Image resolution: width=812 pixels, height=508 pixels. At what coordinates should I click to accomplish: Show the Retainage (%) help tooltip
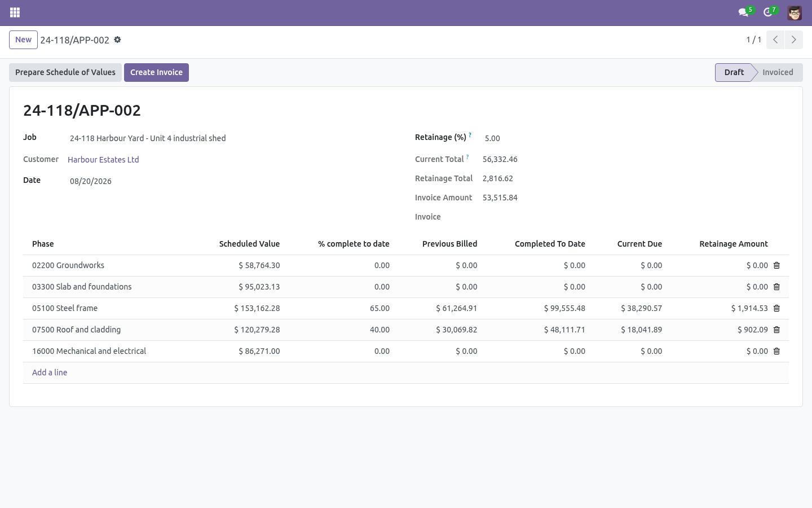[470, 135]
